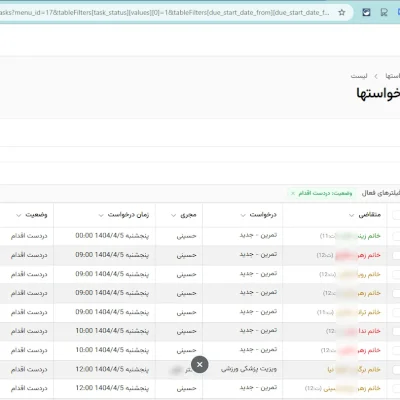
Task: Expand the مجری column header chevron
Action: point(173,215)
